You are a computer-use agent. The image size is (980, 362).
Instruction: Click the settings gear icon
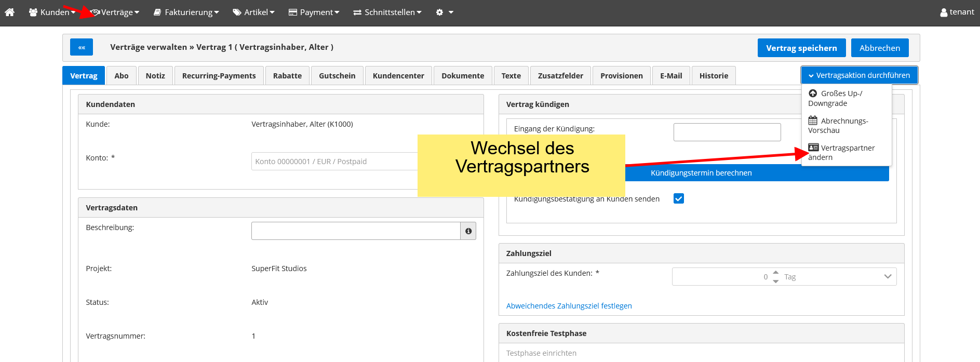(440, 12)
